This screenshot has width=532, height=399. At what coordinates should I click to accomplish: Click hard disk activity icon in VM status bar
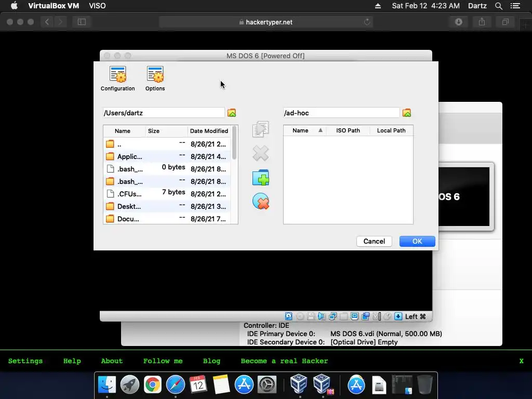point(288,316)
